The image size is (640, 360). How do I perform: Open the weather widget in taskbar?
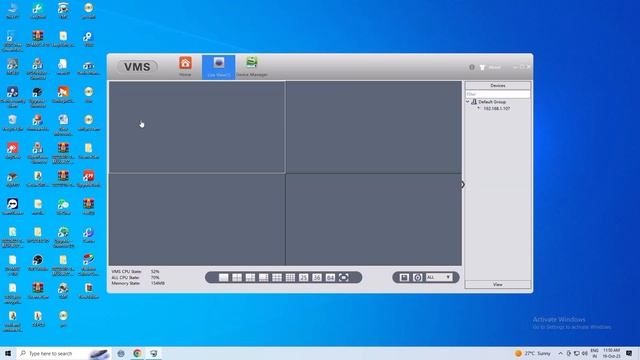click(533, 353)
